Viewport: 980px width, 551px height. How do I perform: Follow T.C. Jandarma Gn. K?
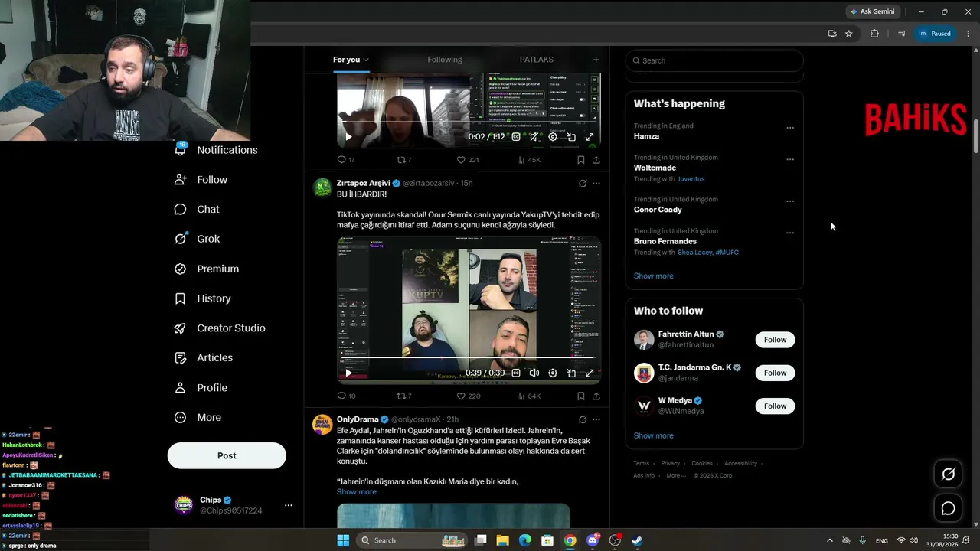click(775, 373)
